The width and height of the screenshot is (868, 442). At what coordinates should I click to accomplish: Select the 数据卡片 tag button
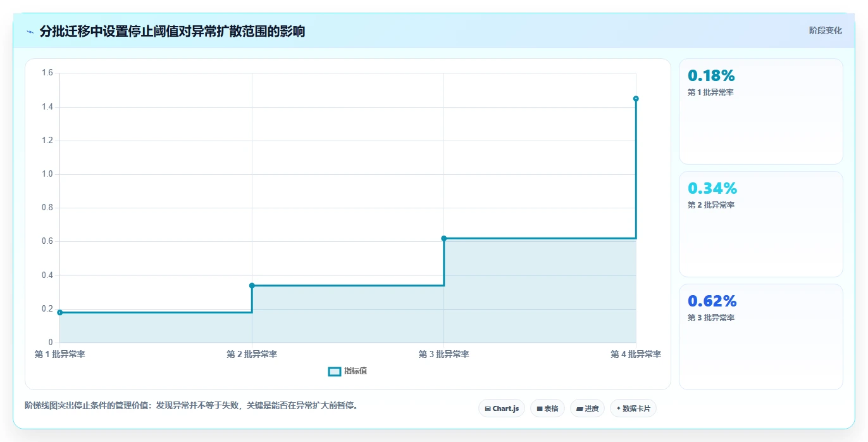click(x=633, y=408)
